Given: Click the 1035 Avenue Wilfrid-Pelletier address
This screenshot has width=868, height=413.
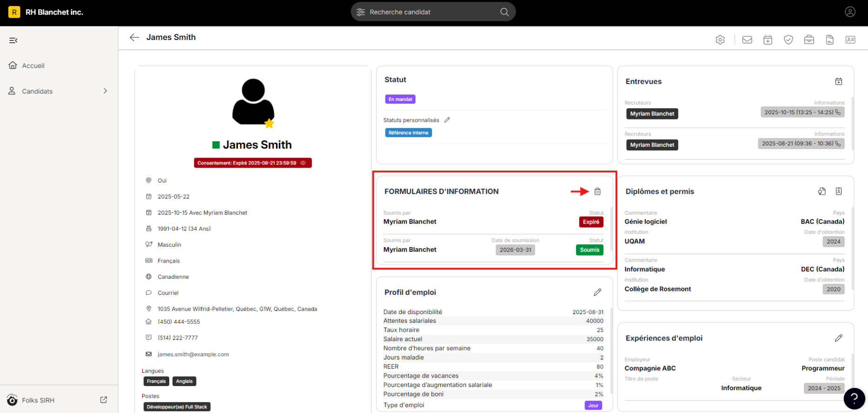Looking at the screenshot, I should point(238,309).
